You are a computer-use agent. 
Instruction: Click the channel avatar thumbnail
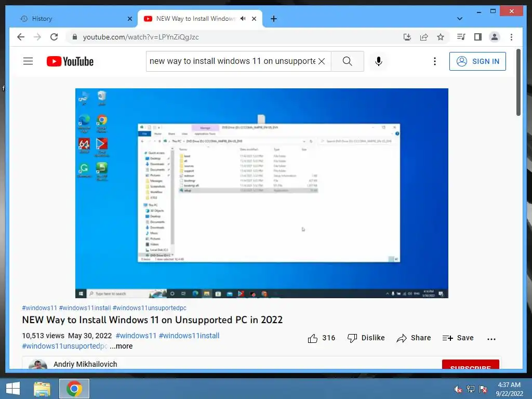[x=37, y=365]
